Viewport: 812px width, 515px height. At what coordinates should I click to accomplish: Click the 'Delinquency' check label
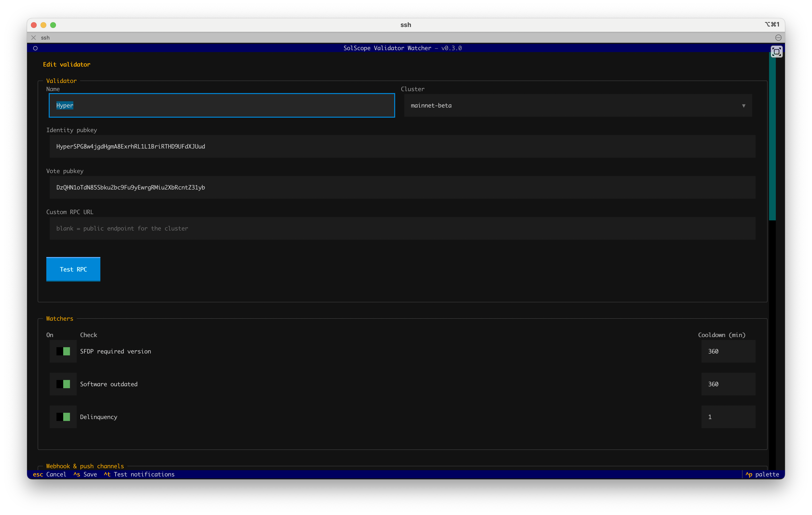[98, 417]
